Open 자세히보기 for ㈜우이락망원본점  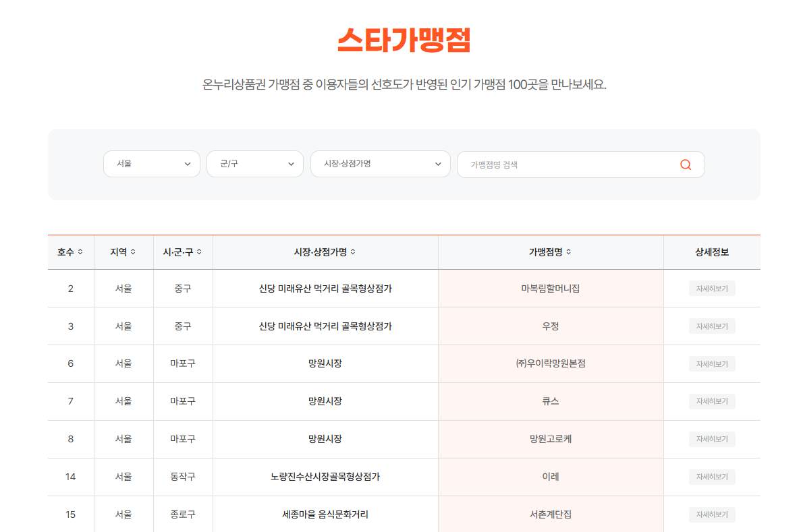[712, 363]
